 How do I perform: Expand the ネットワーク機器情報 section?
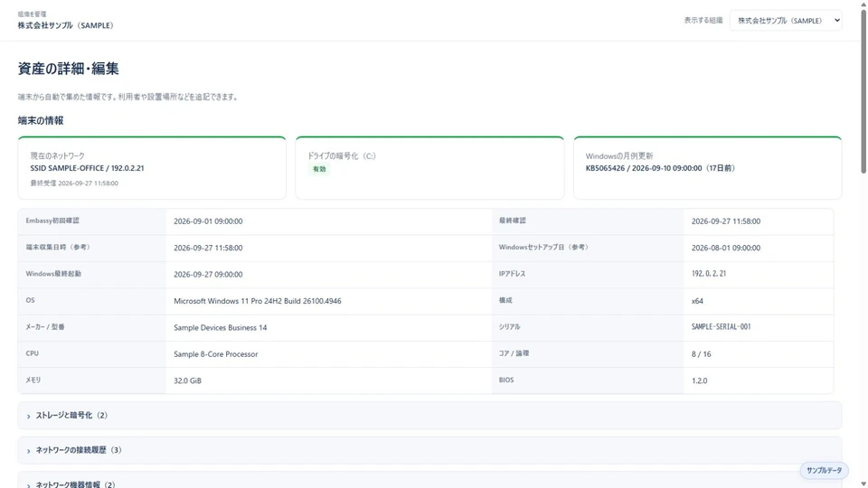pos(429,480)
